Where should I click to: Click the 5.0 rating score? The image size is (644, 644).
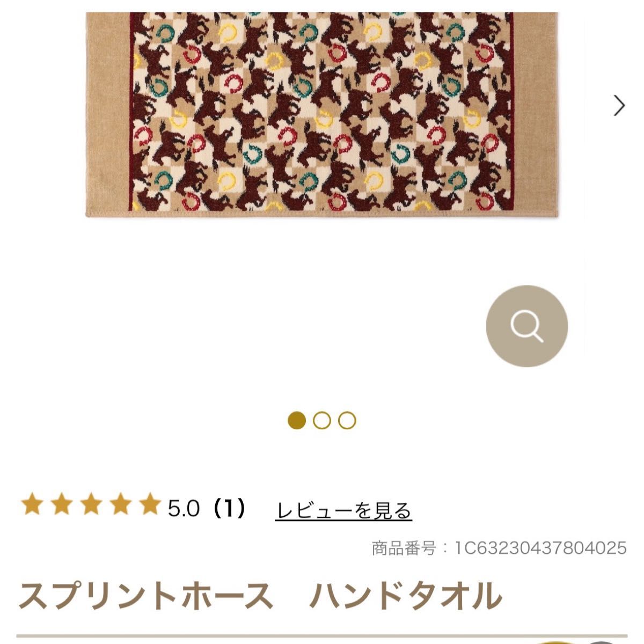click(x=184, y=508)
